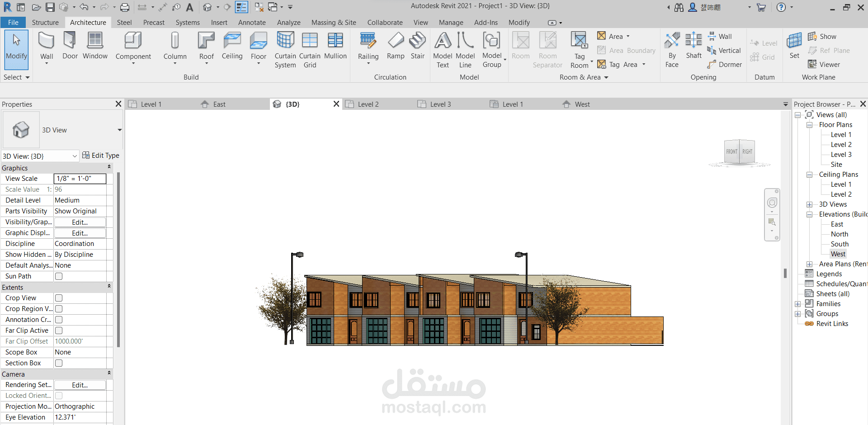Switch to the East view tab
The height and width of the screenshot is (425, 868).
coord(219,104)
